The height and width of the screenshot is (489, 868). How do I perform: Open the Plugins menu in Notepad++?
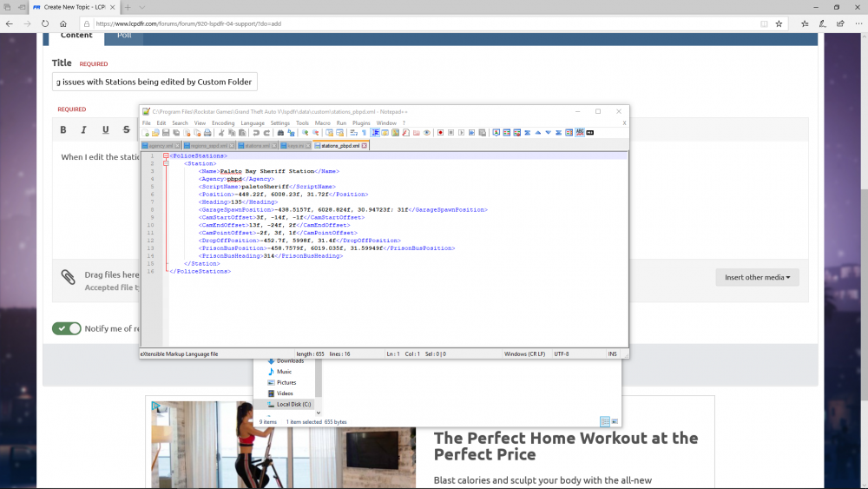pyautogui.click(x=361, y=123)
